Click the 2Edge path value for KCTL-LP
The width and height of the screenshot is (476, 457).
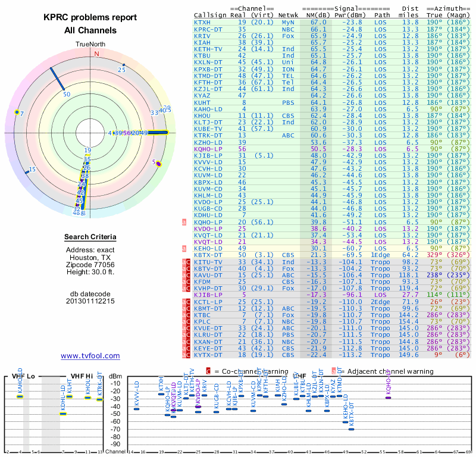point(380,302)
